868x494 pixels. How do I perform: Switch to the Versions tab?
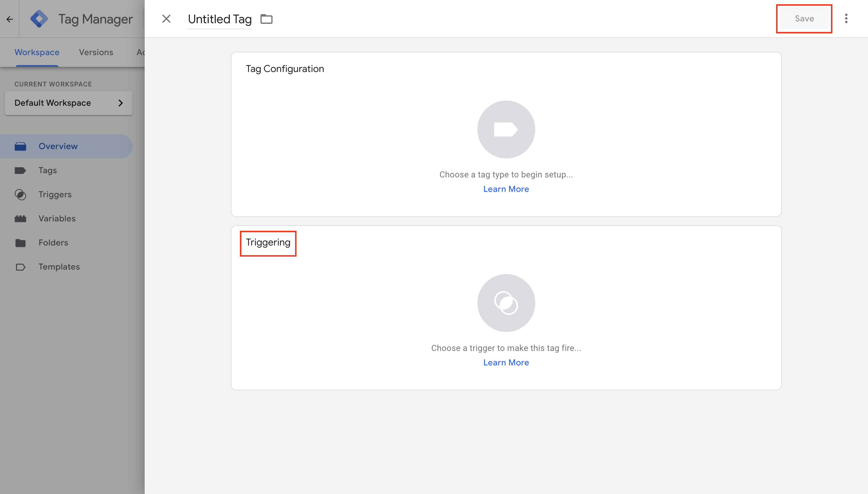point(96,52)
